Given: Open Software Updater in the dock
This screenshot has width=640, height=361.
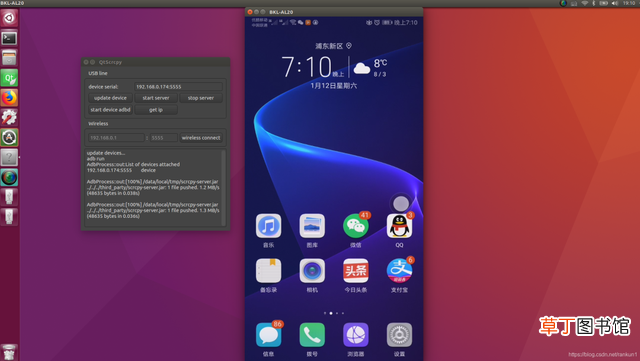Looking at the screenshot, I should pyautogui.click(x=9, y=138).
